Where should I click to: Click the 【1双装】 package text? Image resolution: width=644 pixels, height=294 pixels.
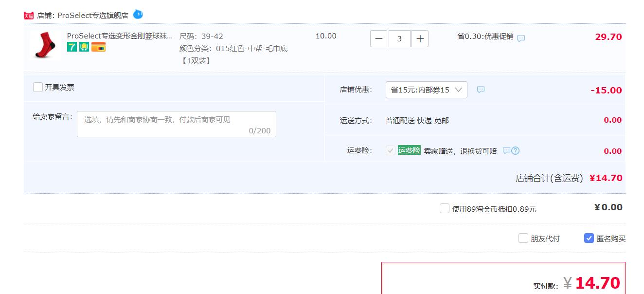coord(196,61)
